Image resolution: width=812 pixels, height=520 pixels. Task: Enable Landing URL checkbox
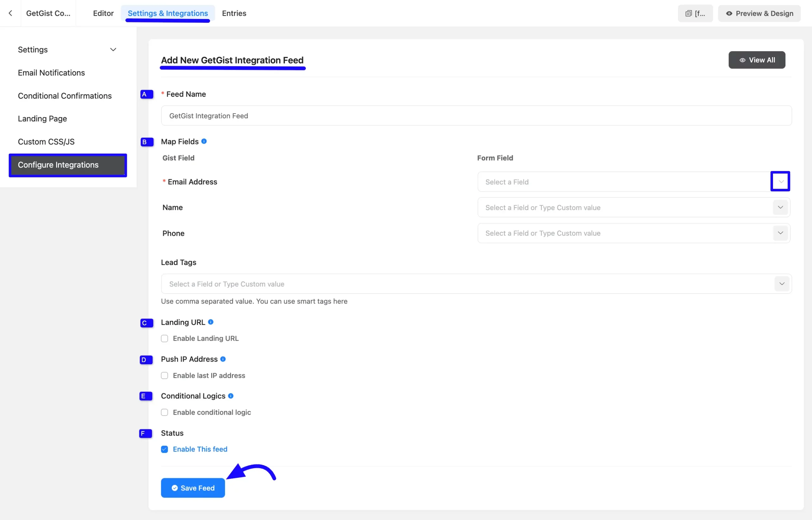[x=164, y=338]
